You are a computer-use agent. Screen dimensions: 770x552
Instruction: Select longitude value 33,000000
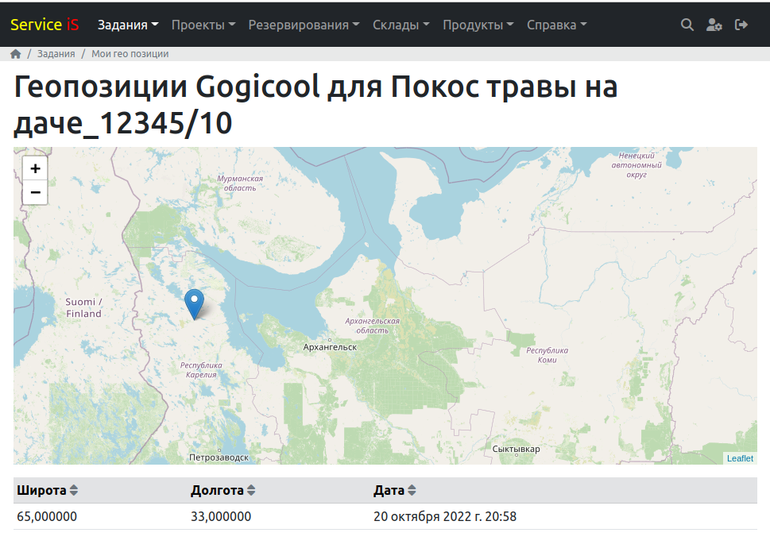(x=221, y=516)
